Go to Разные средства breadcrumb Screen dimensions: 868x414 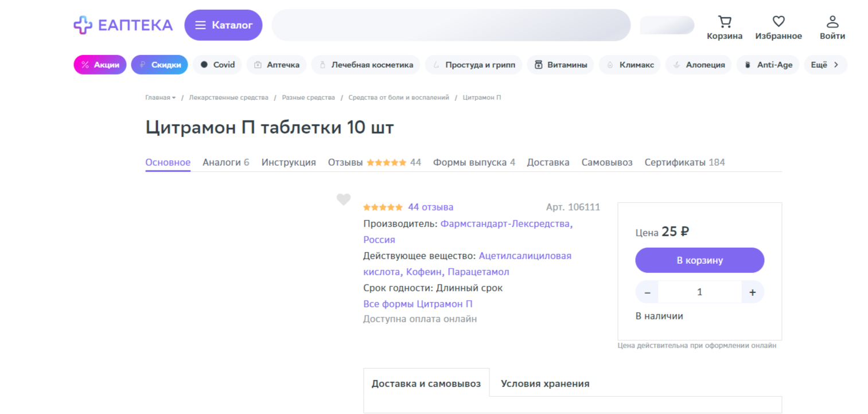click(x=309, y=97)
